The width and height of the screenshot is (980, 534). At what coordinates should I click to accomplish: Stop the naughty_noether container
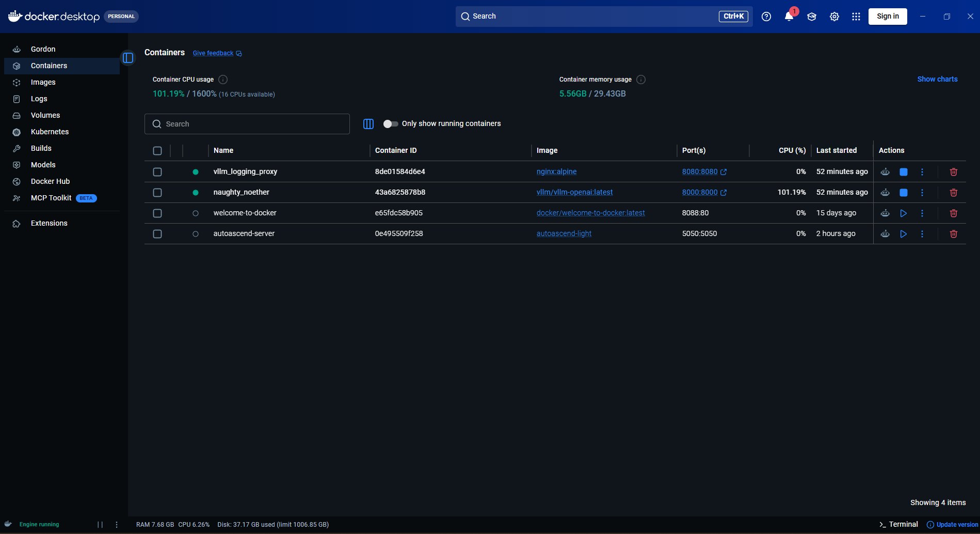[x=904, y=193]
